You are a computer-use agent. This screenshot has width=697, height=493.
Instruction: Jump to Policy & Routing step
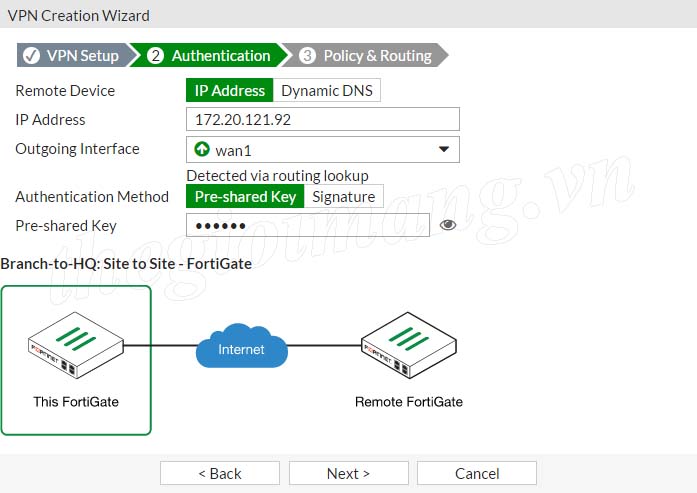377,56
